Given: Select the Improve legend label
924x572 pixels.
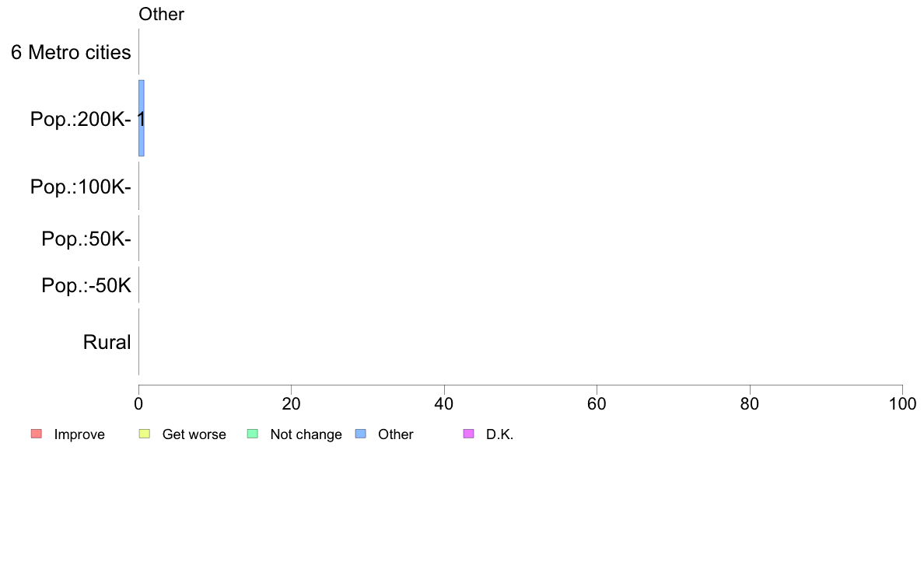Looking at the screenshot, I should pos(79,434).
